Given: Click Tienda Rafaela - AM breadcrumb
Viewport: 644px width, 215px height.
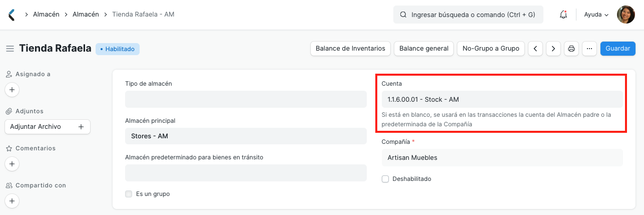Looking at the screenshot, I should pos(143,15).
